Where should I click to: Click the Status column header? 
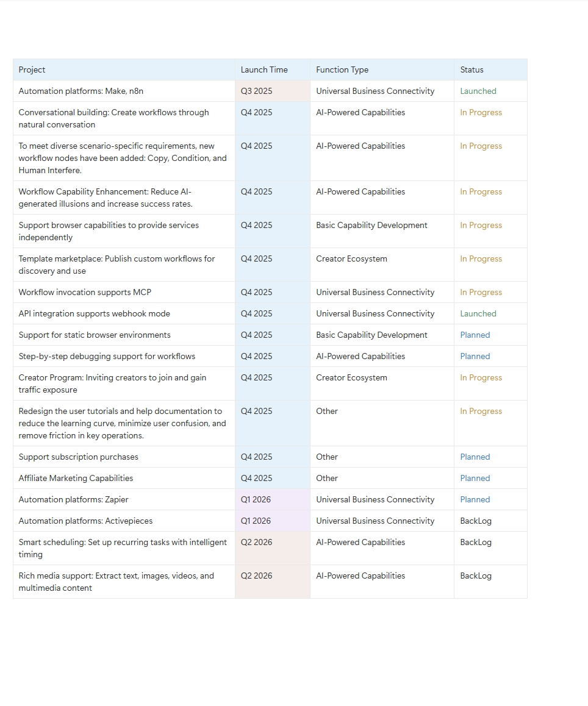pyautogui.click(x=471, y=70)
